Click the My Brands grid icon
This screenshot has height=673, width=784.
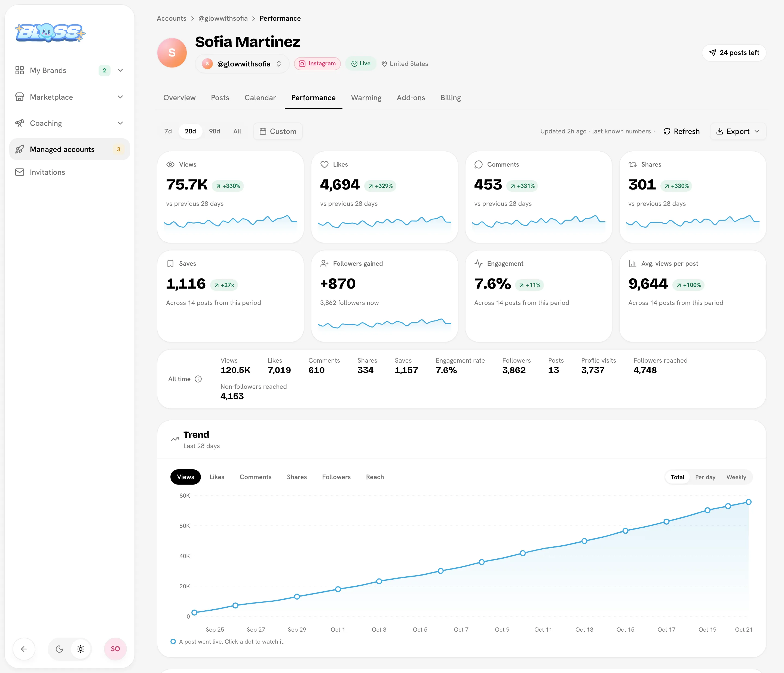pyautogui.click(x=19, y=71)
